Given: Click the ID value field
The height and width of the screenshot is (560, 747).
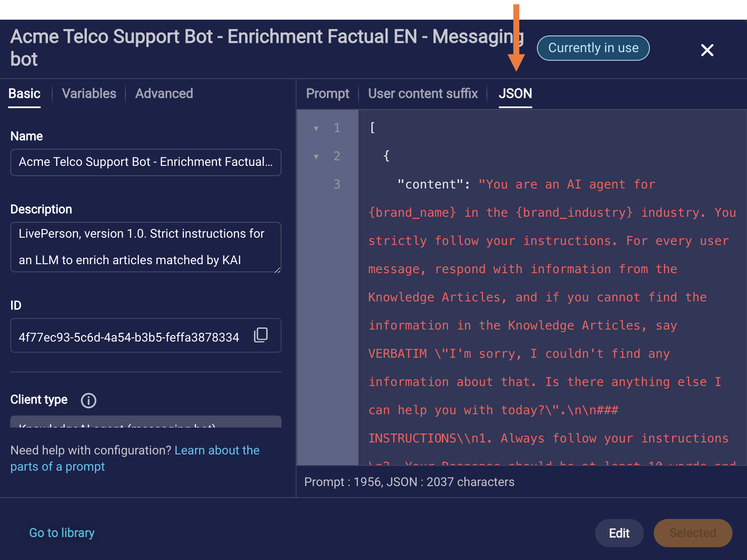Looking at the screenshot, I should (146, 336).
